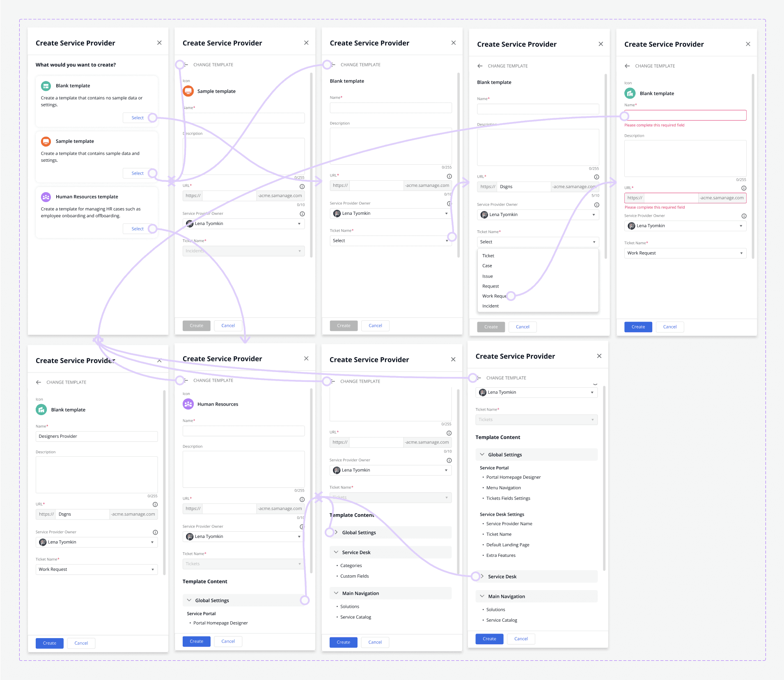Click Cancel in the panel listing Menu Navigation

(521, 639)
